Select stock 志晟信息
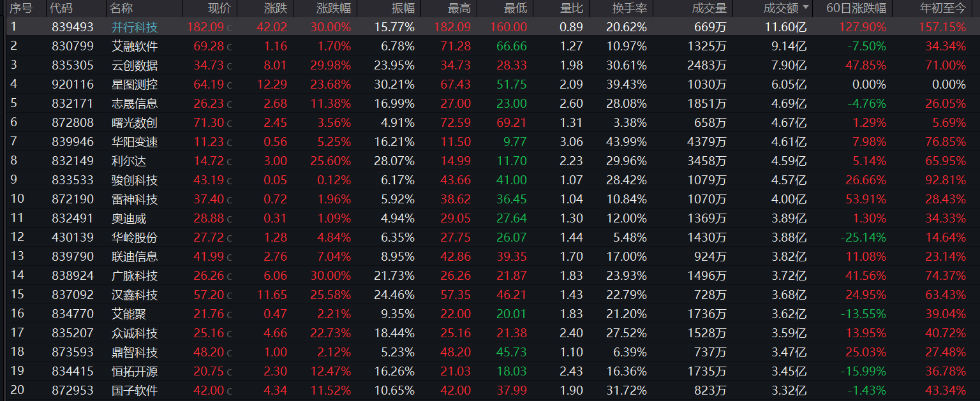 tap(135, 103)
